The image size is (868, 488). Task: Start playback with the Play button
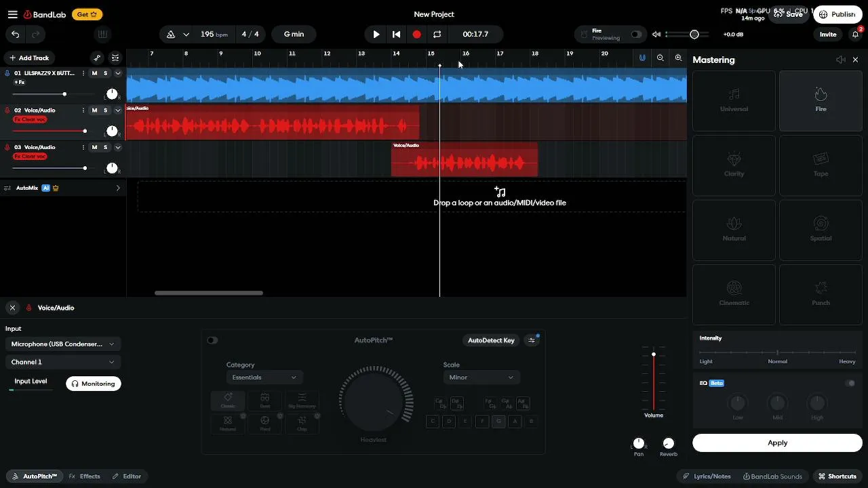point(376,35)
